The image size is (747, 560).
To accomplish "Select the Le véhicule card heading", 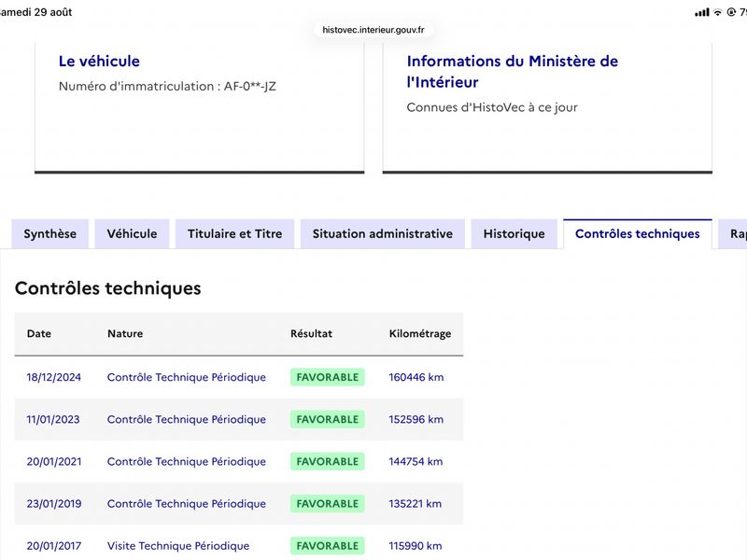I will pyautogui.click(x=99, y=61).
